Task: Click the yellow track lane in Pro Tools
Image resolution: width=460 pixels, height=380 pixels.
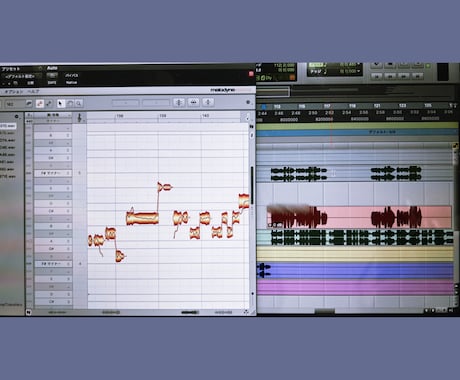Action: (355, 254)
